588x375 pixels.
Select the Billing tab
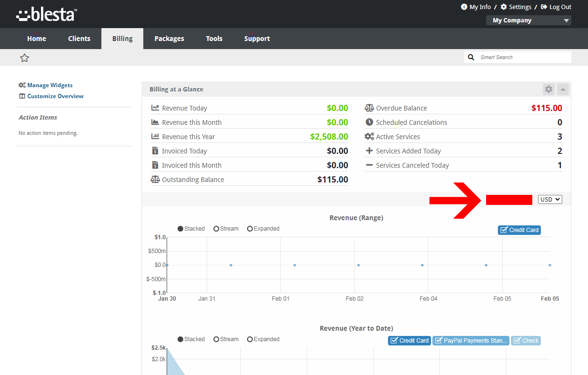[x=122, y=39]
